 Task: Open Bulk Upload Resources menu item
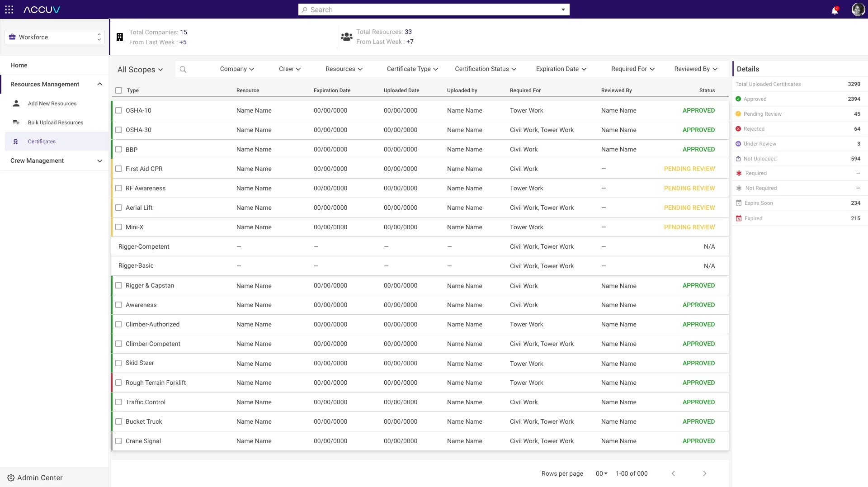[x=57, y=123]
